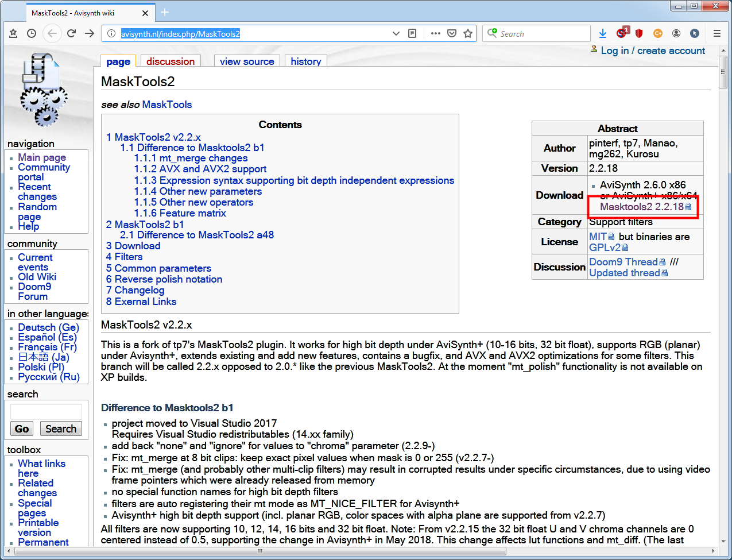This screenshot has height=560, width=732.
Task: Switch to Deutsch (Ge) language
Action: click(x=48, y=327)
